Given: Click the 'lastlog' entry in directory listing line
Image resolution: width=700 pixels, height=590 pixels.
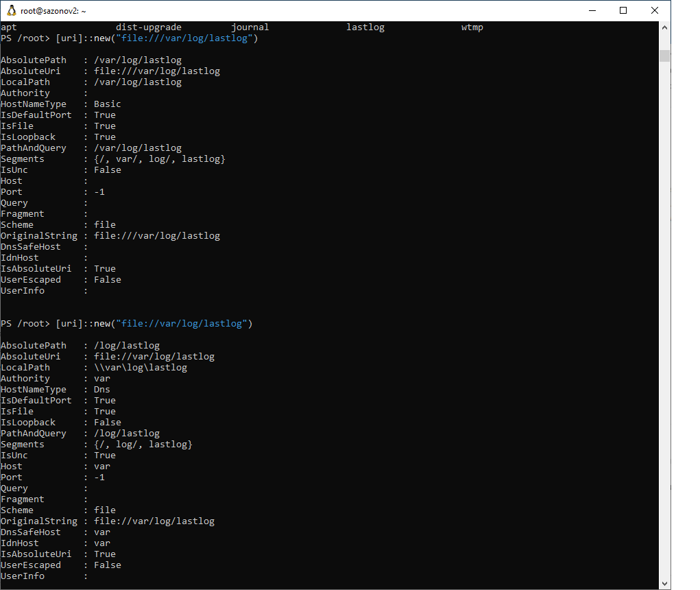Looking at the screenshot, I should (365, 27).
